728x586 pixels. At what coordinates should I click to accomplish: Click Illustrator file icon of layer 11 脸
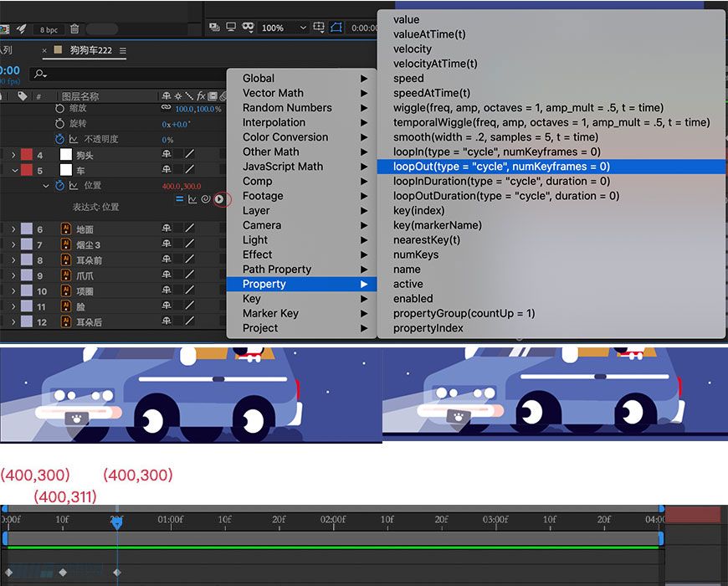point(66,306)
